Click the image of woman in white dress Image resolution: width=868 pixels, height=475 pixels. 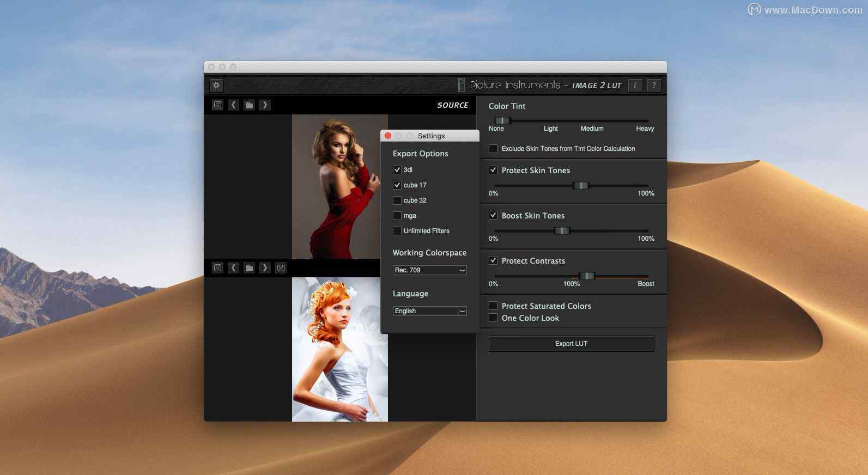340,349
